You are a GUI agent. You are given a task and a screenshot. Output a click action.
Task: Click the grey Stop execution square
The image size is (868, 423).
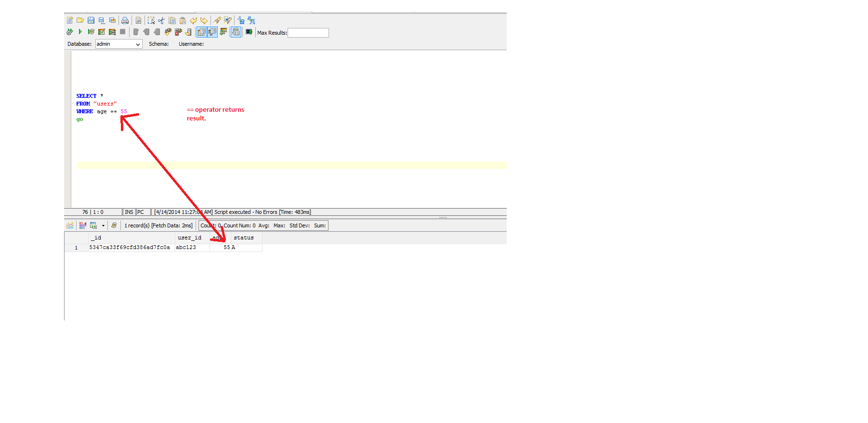pos(123,32)
